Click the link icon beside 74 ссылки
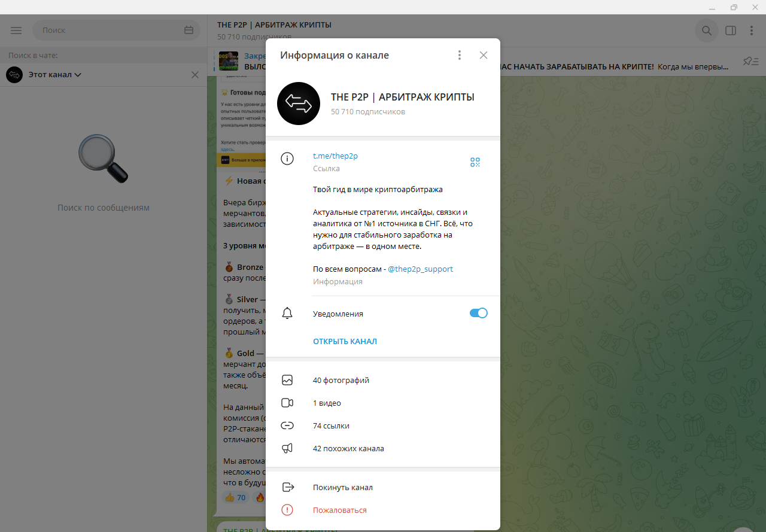766x532 pixels. (x=287, y=425)
